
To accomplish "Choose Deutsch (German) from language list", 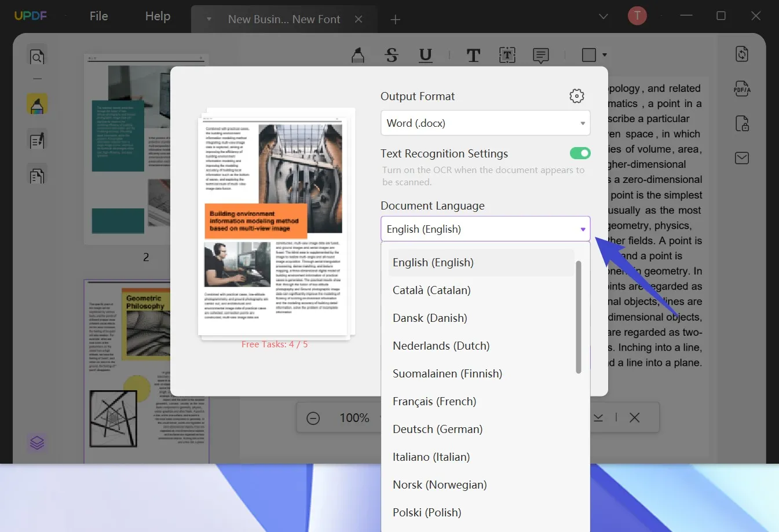I will 437,429.
